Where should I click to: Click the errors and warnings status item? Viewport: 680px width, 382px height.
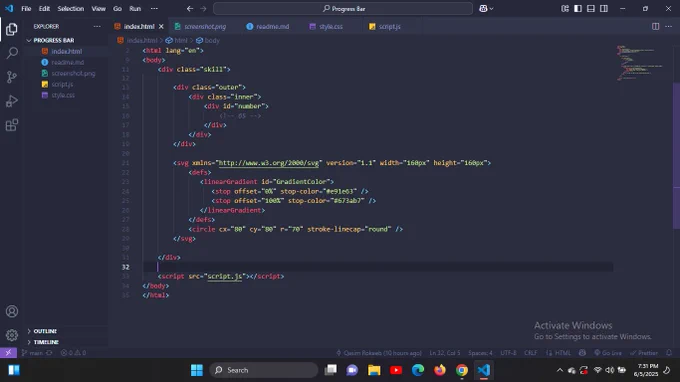73,353
